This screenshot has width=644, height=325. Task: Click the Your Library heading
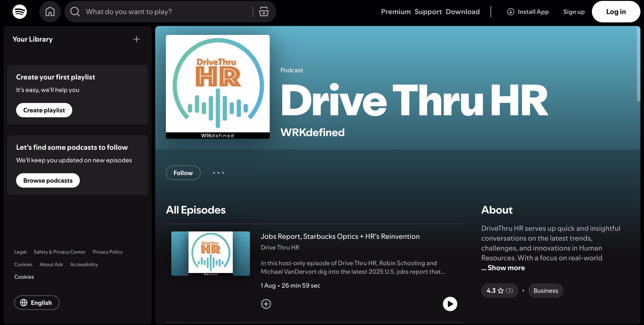pos(32,39)
